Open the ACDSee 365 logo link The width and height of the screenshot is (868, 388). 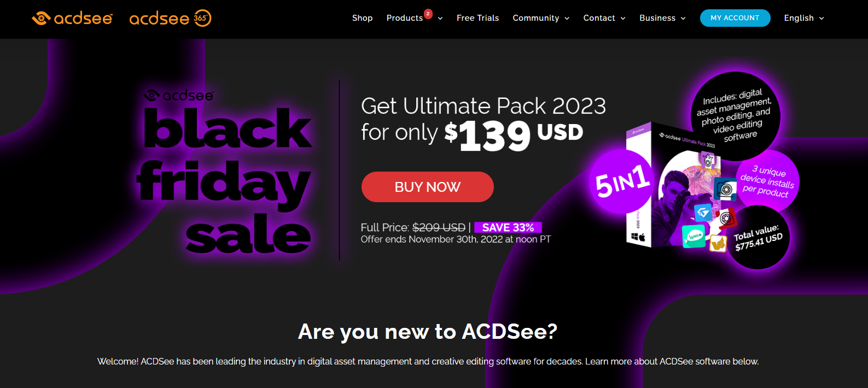(x=170, y=18)
